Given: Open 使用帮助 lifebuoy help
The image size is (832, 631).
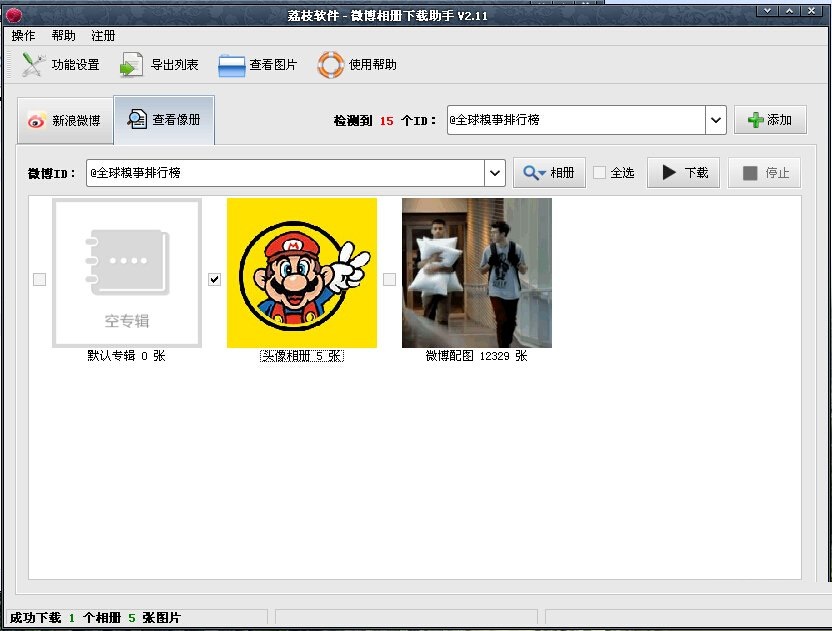Looking at the screenshot, I should click(x=357, y=65).
